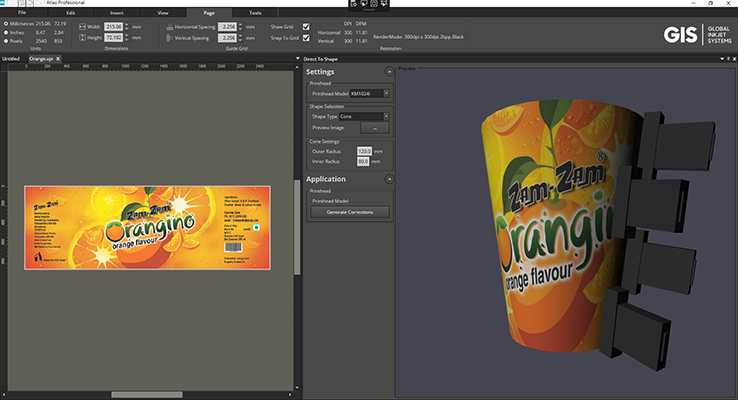Viewport: 738px width, 400px height.
Task: Click the Vertical Spacing icon
Action: click(x=170, y=38)
